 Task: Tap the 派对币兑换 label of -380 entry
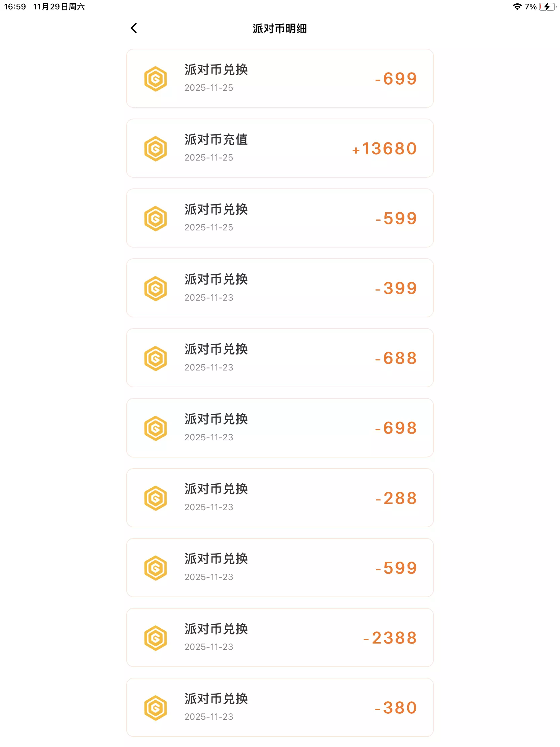(x=216, y=699)
